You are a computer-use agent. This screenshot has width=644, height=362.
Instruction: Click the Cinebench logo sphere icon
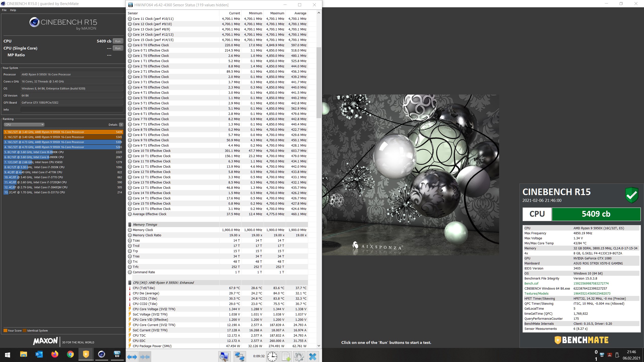pos(34,22)
